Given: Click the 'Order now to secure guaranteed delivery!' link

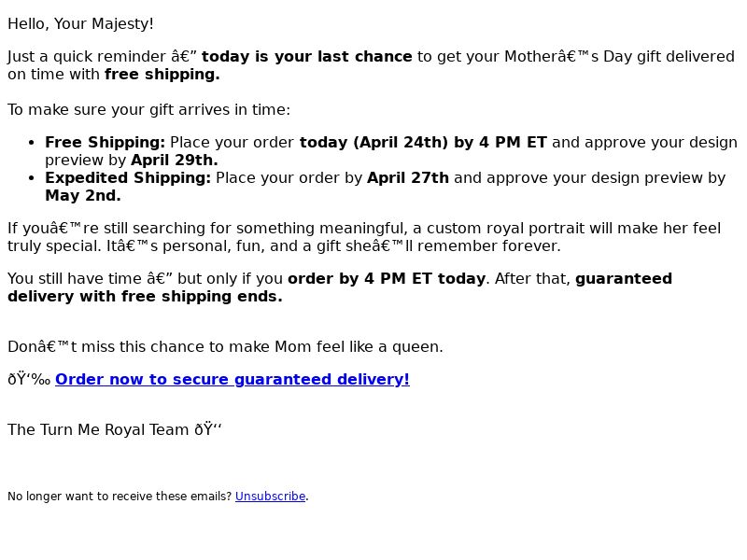Looking at the screenshot, I should [233, 379].
